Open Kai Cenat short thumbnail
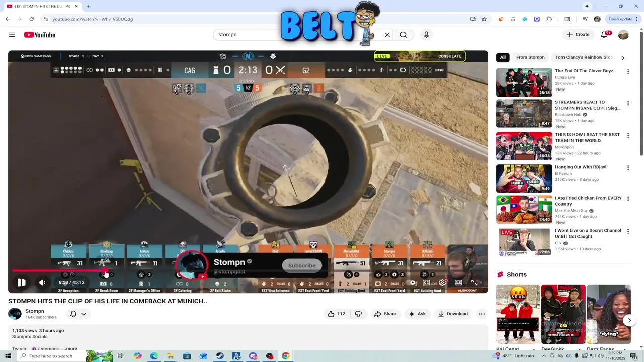Screen dimensions: 644x362 click(518, 314)
